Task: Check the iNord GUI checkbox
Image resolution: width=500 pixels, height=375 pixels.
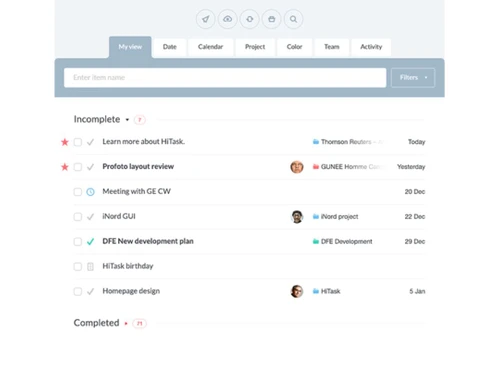Action: [78, 217]
